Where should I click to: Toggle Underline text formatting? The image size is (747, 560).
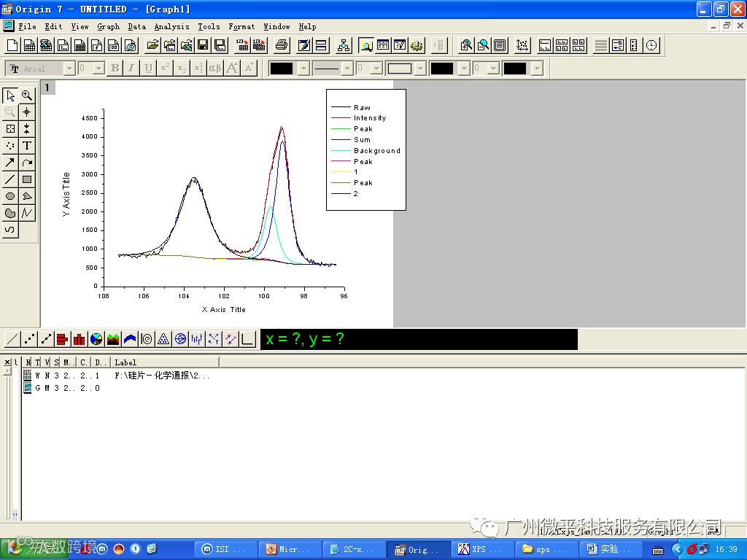click(148, 68)
